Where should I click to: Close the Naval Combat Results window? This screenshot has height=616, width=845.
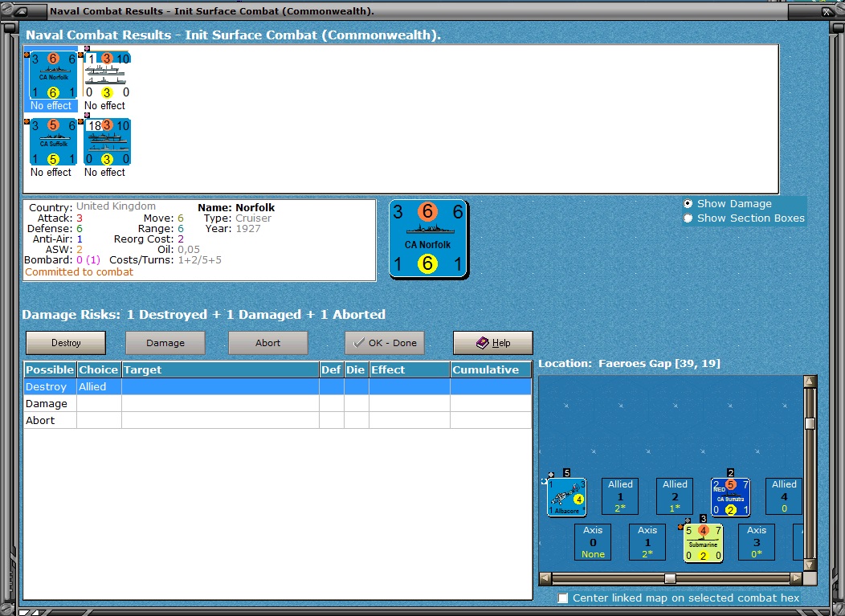click(x=827, y=10)
